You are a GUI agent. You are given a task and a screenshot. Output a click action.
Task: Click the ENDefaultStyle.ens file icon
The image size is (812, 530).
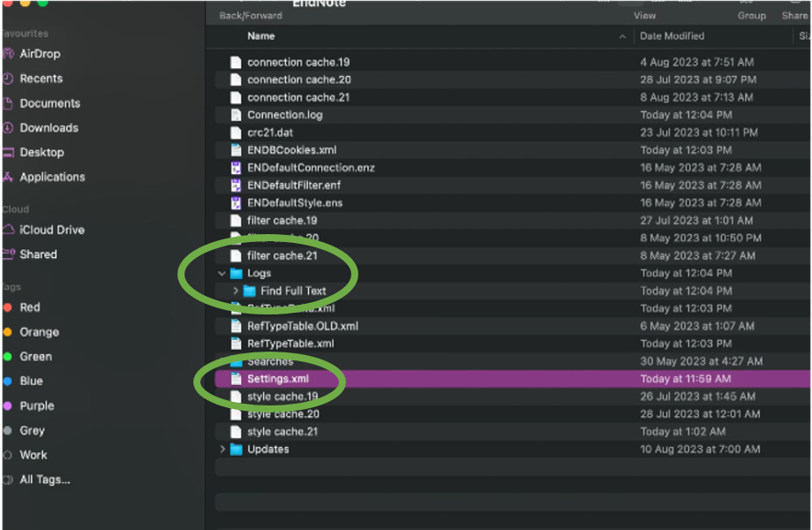tap(236, 203)
